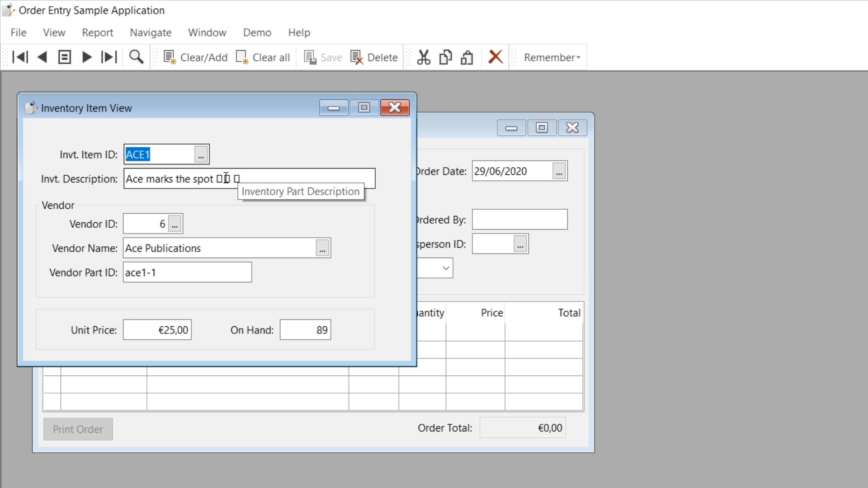
Task: Click the Paste icon in toolbar
Action: click(467, 57)
